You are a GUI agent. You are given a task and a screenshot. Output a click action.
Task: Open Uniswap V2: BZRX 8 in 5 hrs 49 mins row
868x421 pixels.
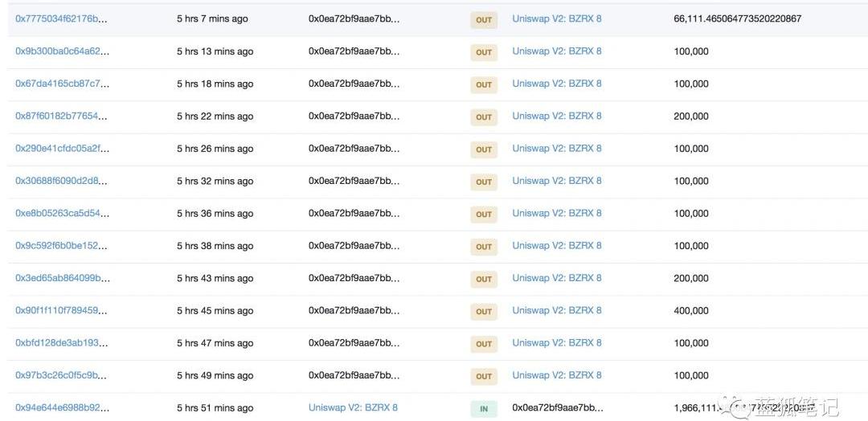[x=557, y=375]
